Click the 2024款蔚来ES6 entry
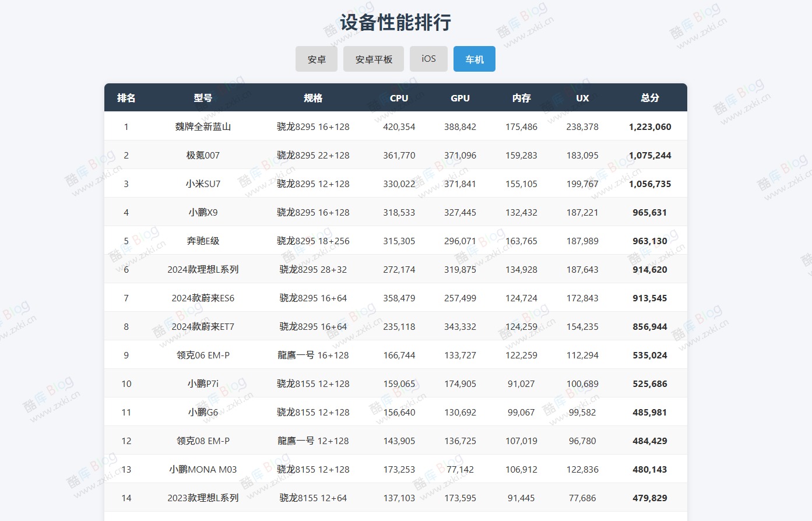 pyautogui.click(x=202, y=297)
